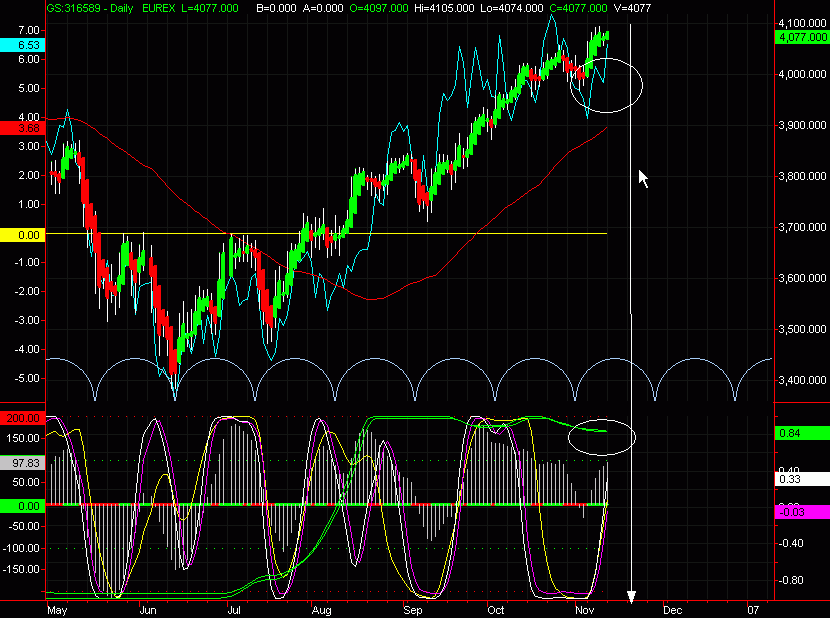This screenshot has height=618, width=830.
Task: Click the -3.00 left axis label
Action: pyautogui.click(x=26, y=320)
